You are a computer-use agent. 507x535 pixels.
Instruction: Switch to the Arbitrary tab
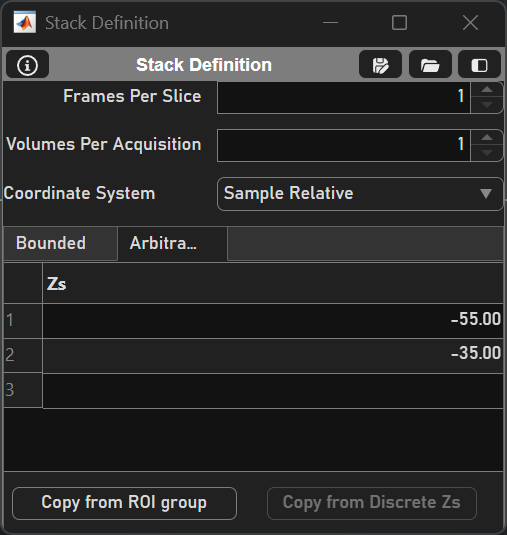coord(172,243)
